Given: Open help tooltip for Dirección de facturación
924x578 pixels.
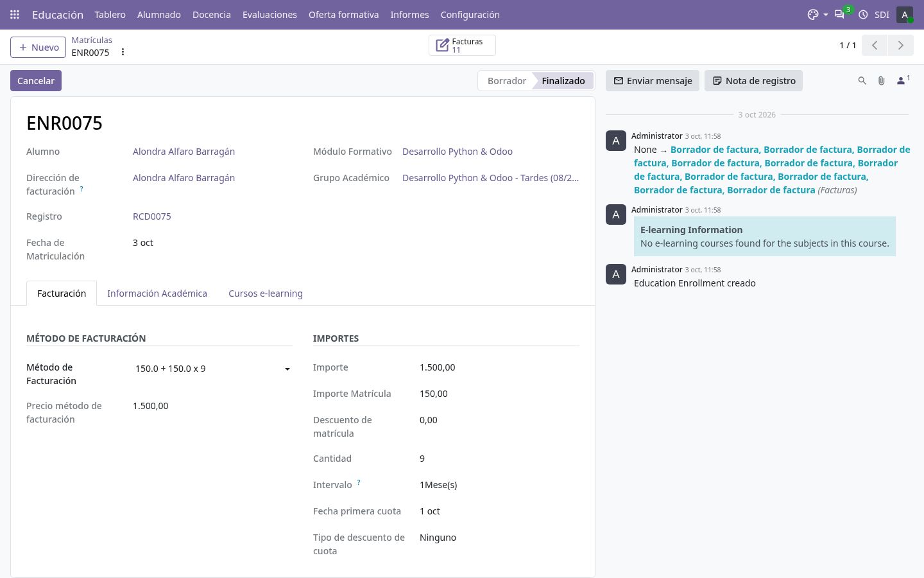Looking at the screenshot, I should pos(81,189).
